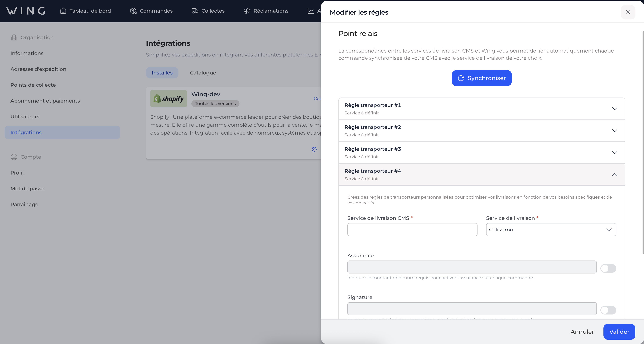This screenshot has width=644, height=344.
Task: Click the Valider button
Action: pos(619,332)
